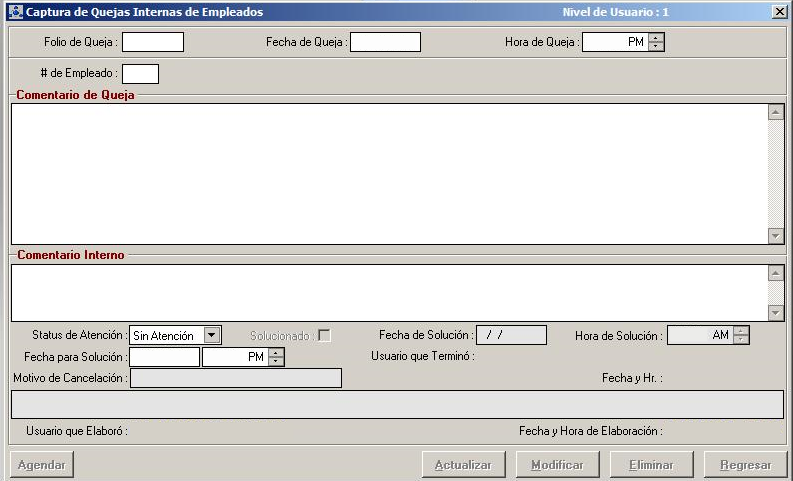Increase Hora de Queja with up arrow

[x=656, y=38]
